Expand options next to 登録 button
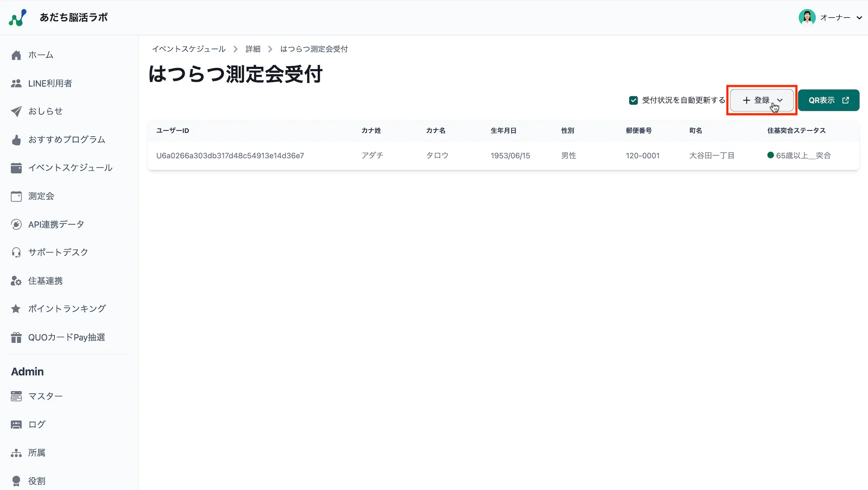Screen dimensions: 868x490 pos(780,100)
